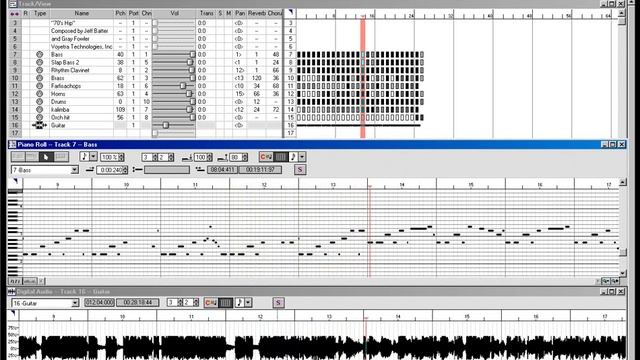
Task: Click the digital audio type icon for Guitar
Action: point(39,125)
